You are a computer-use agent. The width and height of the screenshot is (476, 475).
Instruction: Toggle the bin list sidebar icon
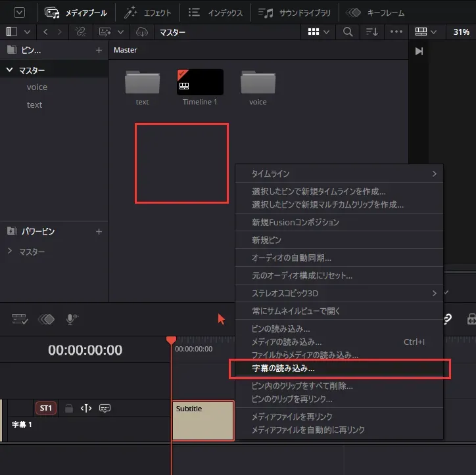click(x=12, y=32)
